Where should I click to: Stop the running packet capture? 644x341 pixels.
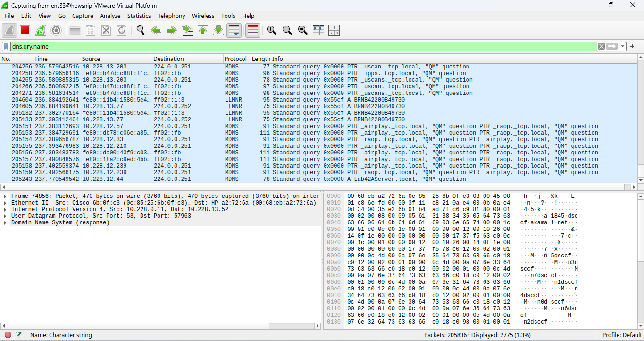tap(25, 30)
